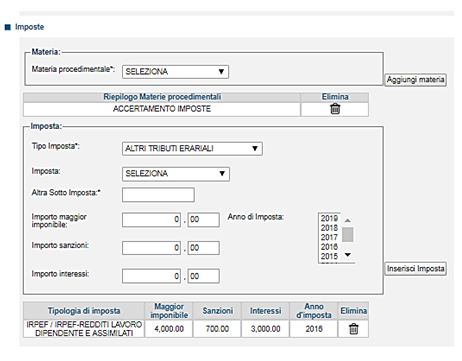The height and width of the screenshot is (361, 462).
Task: Delete the IRPEF tax row via trash icon
Action: pyautogui.click(x=354, y=329)
